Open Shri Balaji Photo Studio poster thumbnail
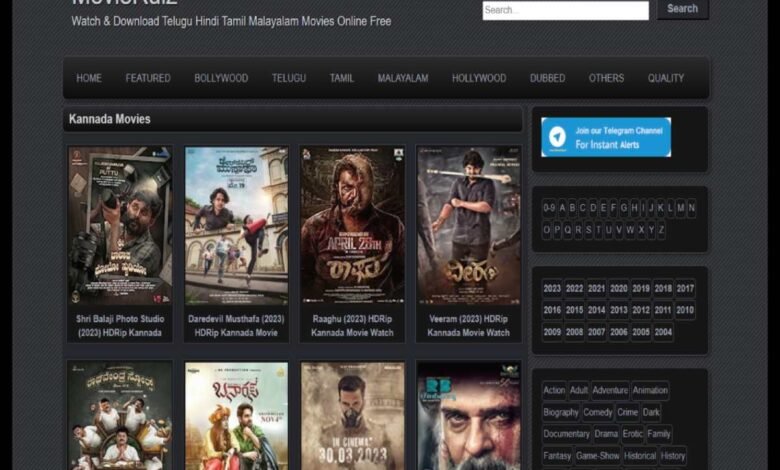780x470 pixels. tap(120, 225)
